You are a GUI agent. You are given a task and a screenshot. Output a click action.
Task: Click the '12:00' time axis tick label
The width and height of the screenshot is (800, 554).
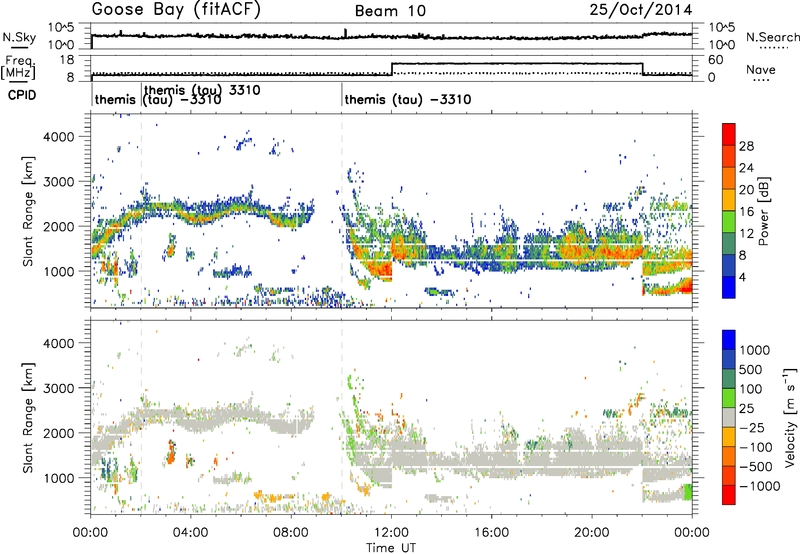[x=391, y=533]
